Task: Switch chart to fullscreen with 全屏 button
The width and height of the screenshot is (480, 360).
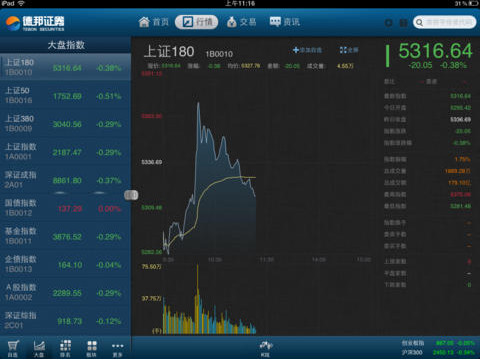Action: 349,50
